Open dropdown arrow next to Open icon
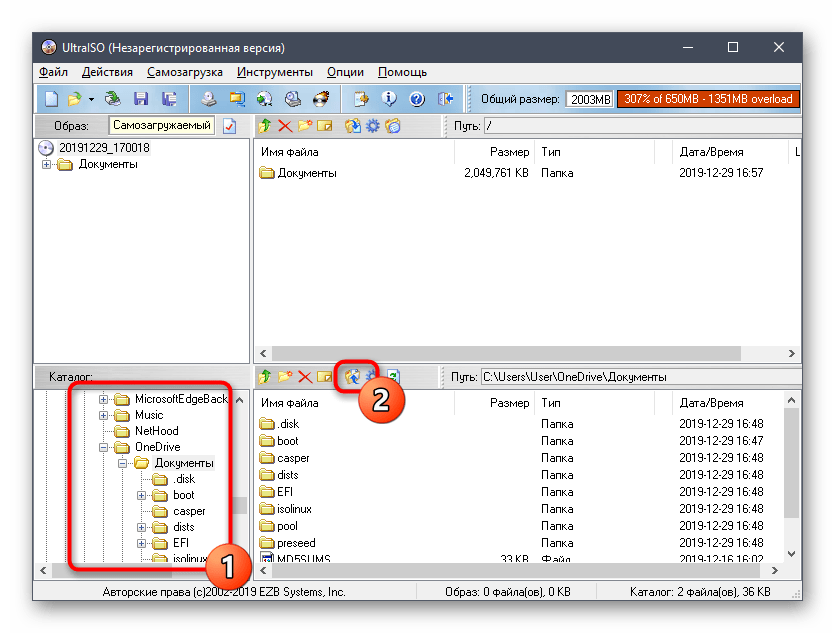 91,99
